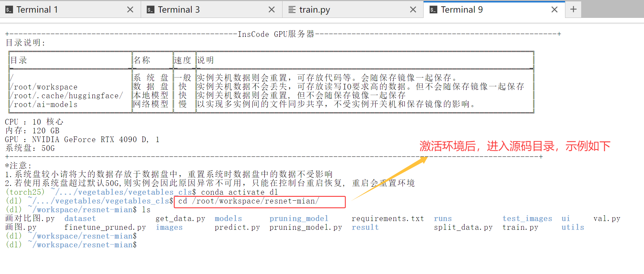Click 'val.py' in the file listing

[x=607, y=219]
